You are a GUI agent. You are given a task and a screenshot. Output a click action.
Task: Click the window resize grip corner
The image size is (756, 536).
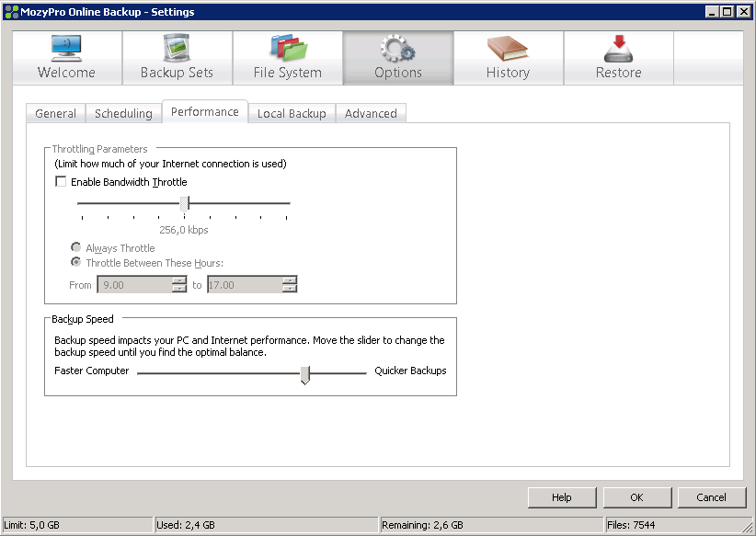pos(748,527)
